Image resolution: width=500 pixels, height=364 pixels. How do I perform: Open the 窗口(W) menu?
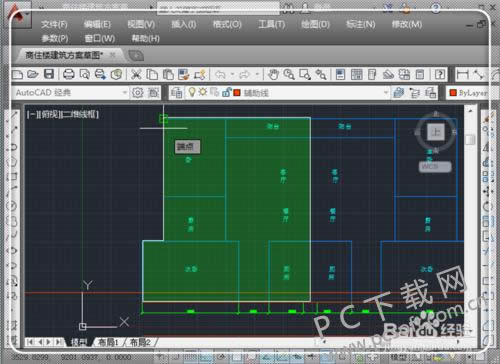coord(100,38)
